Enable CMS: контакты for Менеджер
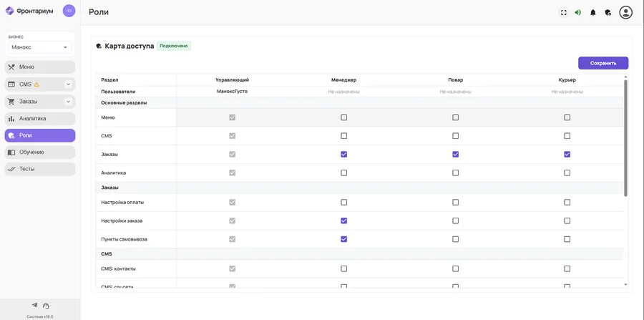This screenshot has height=320, width=644. pyautogui.click(x=343, y=268)
